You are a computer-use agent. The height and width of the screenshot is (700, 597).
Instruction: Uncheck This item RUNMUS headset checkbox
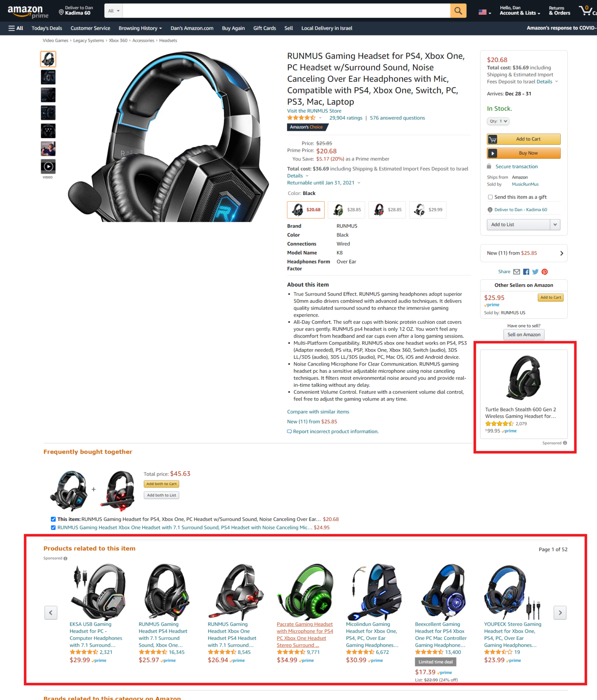(53, 519)
